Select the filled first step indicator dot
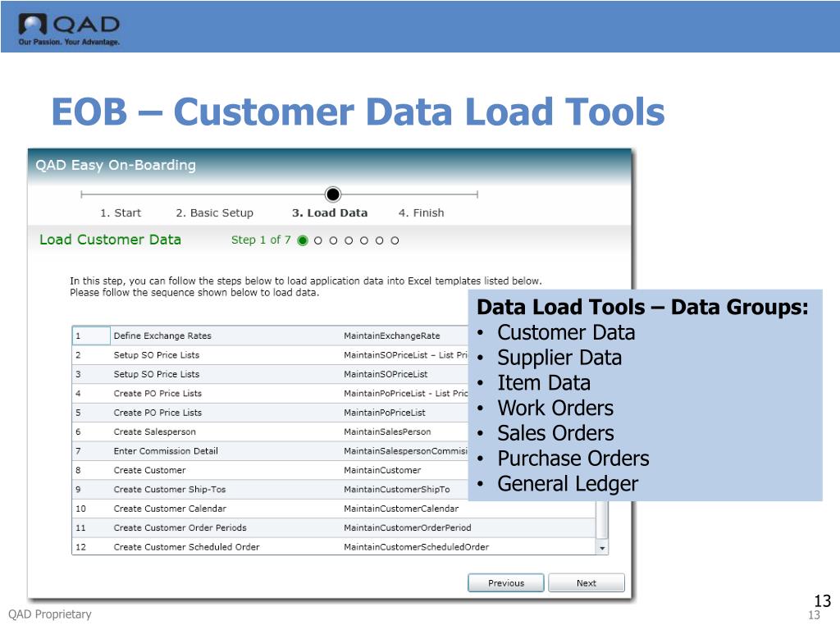The image size is (840, 630). [303, 240]
